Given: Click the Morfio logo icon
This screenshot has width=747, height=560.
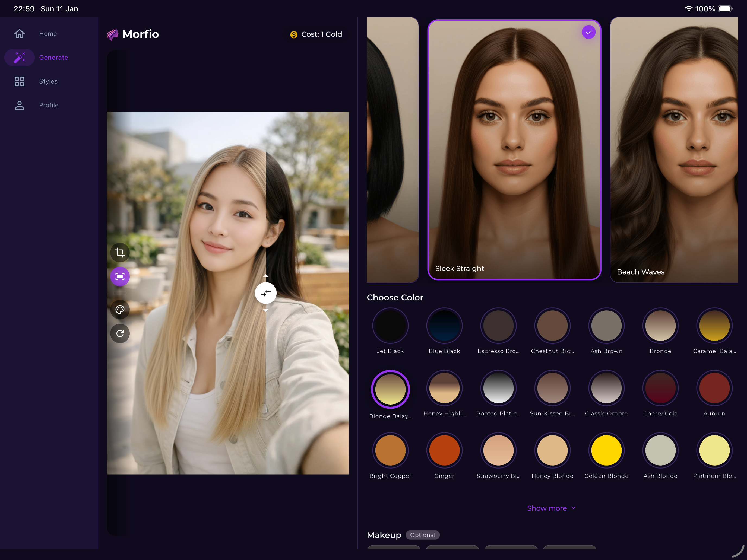Looking at the screenshot, I should tap(113, 34).
